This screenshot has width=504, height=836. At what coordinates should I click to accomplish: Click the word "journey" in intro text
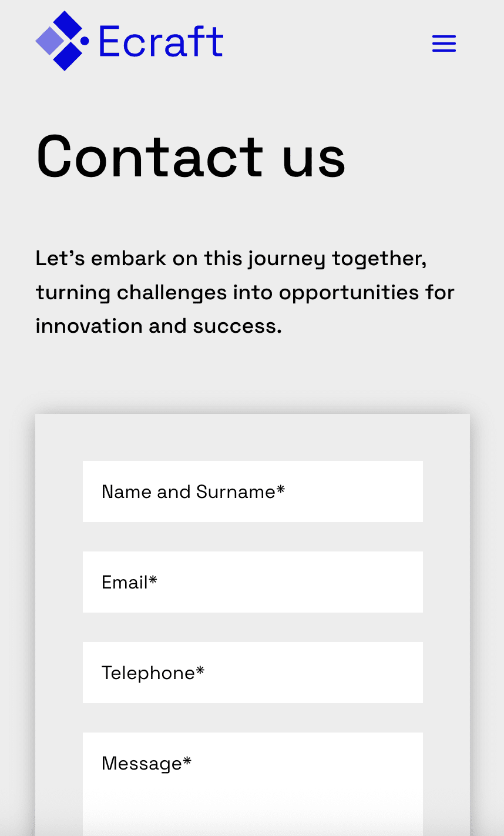click(x=287, y=259)
